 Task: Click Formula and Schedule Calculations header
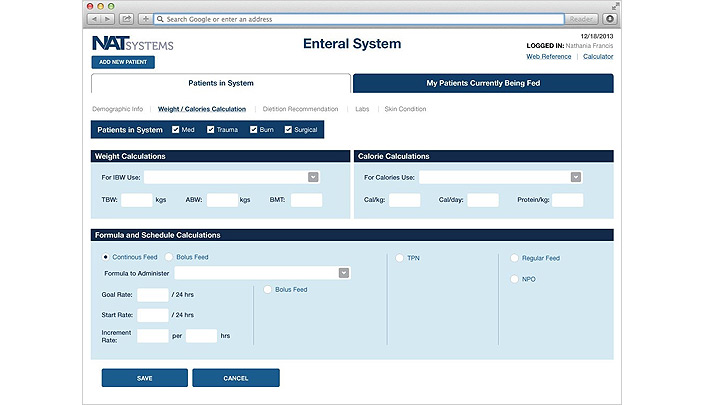352,235
